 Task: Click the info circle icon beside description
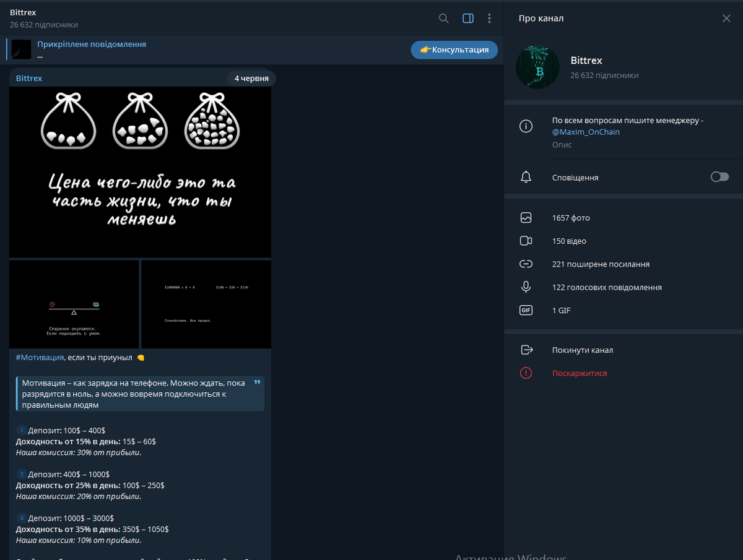click(x=526, y=126)
